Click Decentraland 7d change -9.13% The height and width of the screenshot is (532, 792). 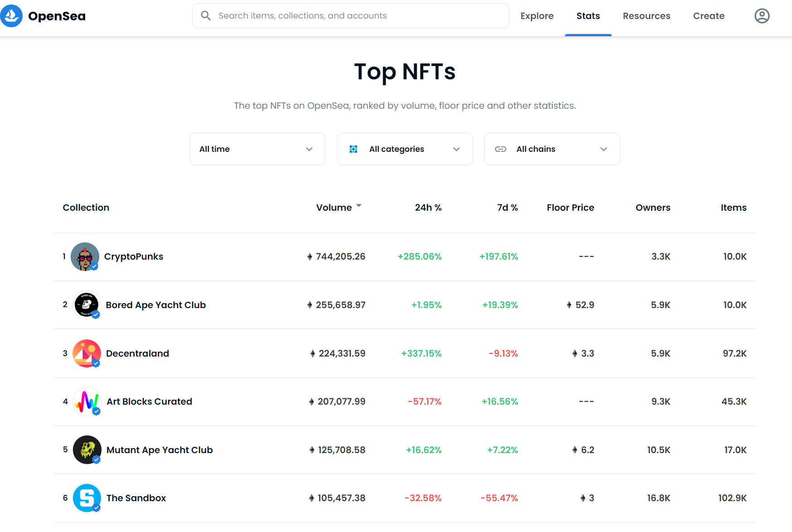point(503,353)
